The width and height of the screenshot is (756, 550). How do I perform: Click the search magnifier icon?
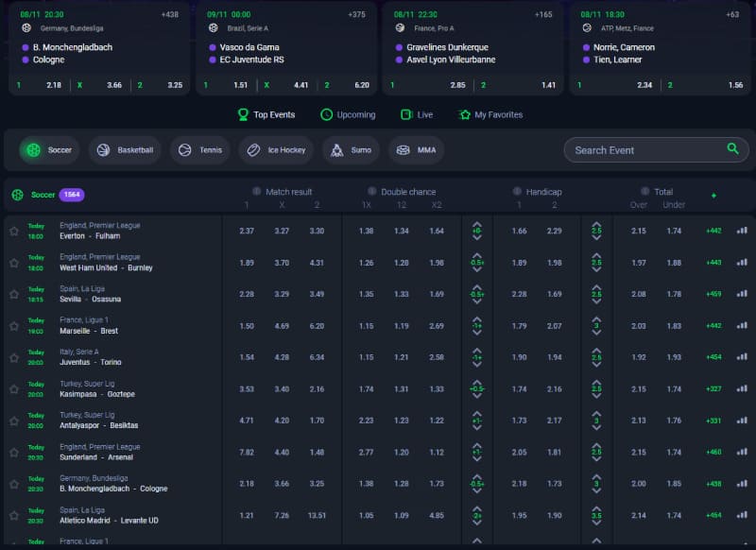(x=732, y=149)
